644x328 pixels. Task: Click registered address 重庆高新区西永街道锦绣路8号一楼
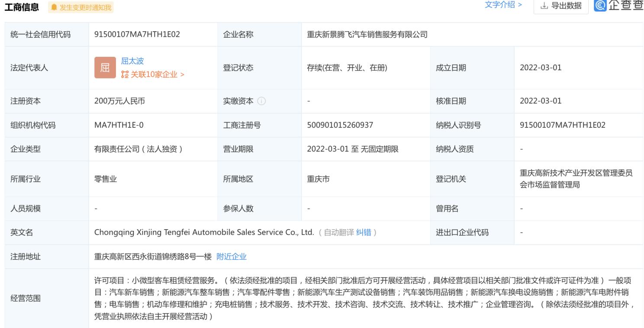(x=153, y=257)
